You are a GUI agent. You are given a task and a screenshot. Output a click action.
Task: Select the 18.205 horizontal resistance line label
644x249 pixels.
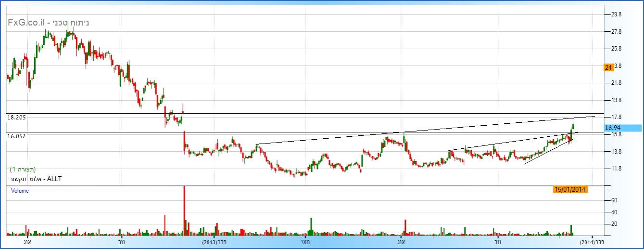[x=16, y=117]
